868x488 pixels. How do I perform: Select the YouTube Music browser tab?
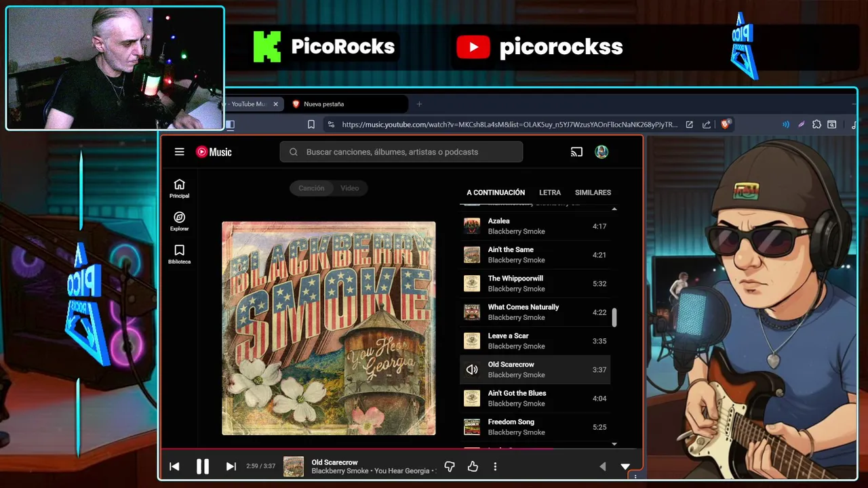coord(248,104)
